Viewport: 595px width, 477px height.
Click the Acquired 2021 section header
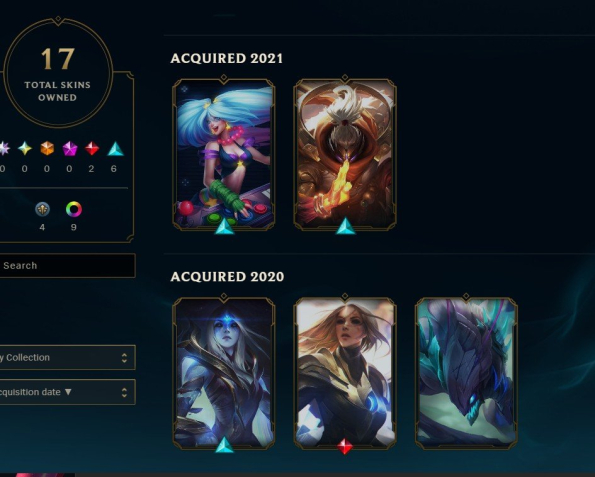227,58
